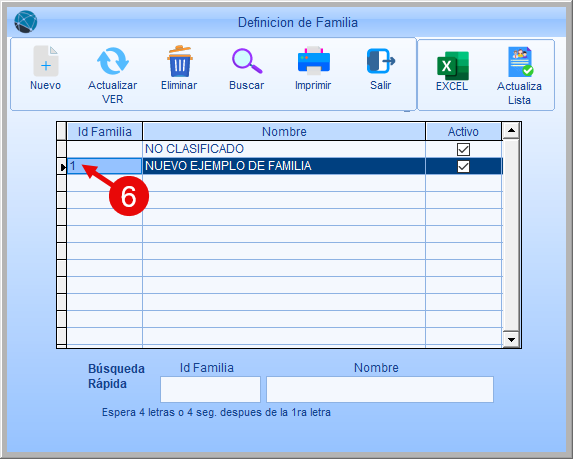The width and height of the screenshot is (573, 459).
Task: Focus the Id Familia quick search field
Action: click(x=210, y=390)
